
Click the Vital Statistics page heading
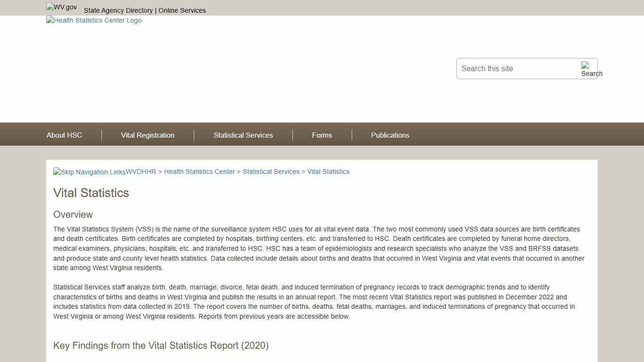click(91, 193)
